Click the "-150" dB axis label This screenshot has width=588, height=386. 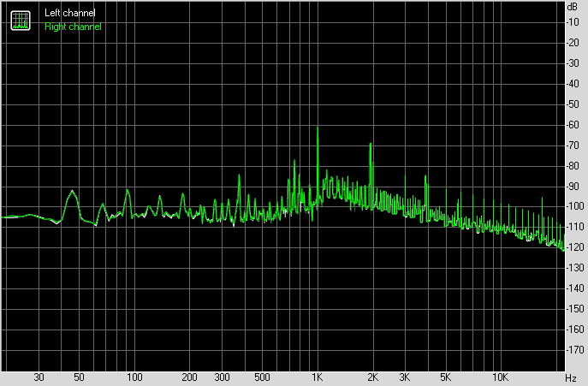coord(575,309)
